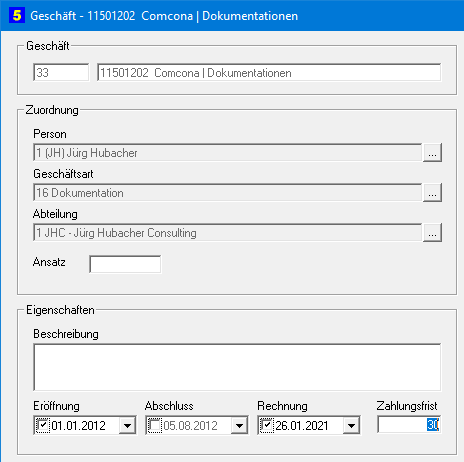Click the Geschäftsart field 16 Dokumentation

click(227, 193)
